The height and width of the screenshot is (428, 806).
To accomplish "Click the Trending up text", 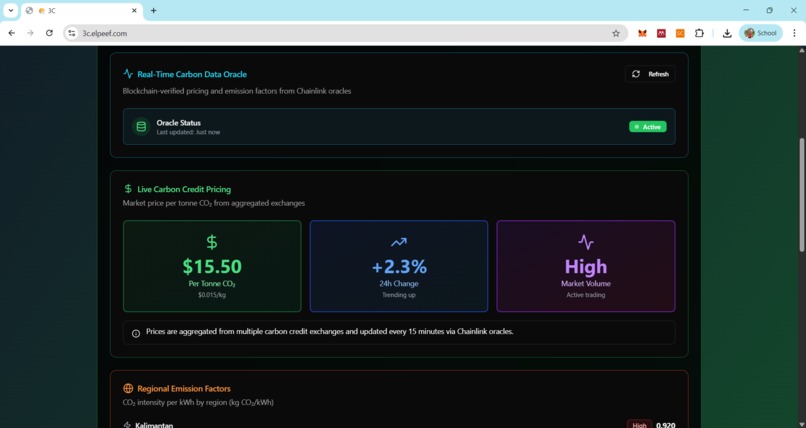I will pyautogui.click(x=399, y=295).
